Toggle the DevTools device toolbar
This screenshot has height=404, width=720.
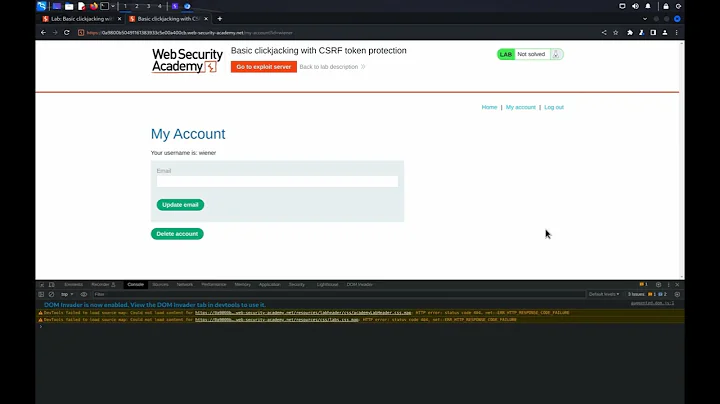(x=51, y=285)
